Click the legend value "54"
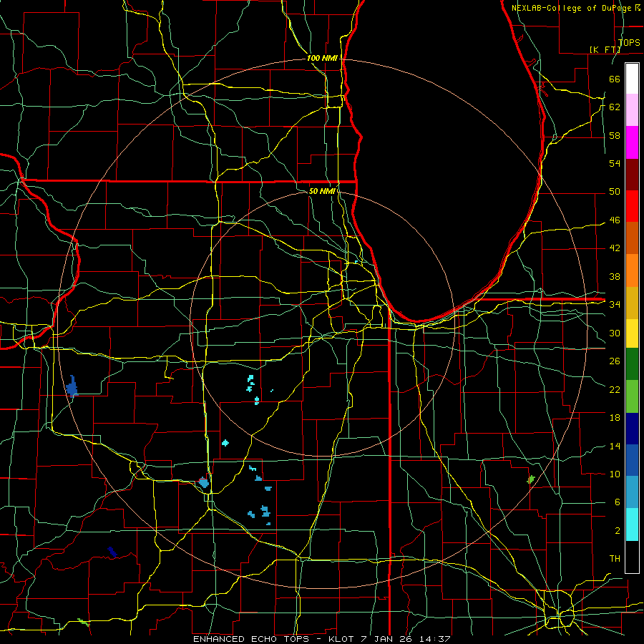This screenshot has width=644, height=644. click(x=615, y=164)
